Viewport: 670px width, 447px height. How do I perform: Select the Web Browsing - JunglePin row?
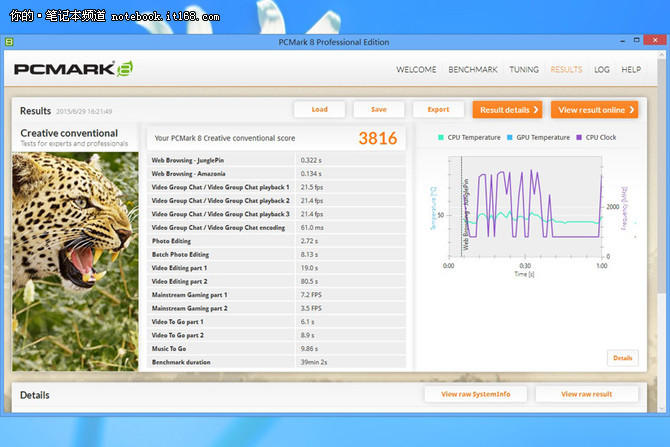(276, 160)
